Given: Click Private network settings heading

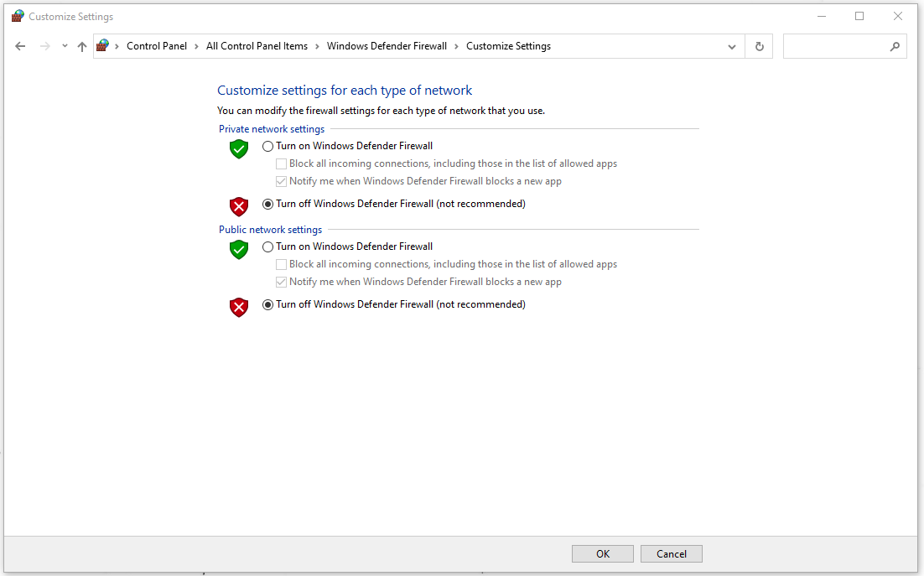Looking at the screenshot, I should click(x=272, y=129).
